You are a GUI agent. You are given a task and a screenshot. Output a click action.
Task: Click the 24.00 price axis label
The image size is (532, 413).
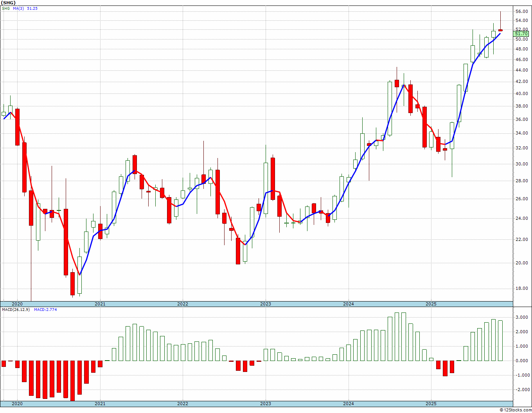coord(521,218)
